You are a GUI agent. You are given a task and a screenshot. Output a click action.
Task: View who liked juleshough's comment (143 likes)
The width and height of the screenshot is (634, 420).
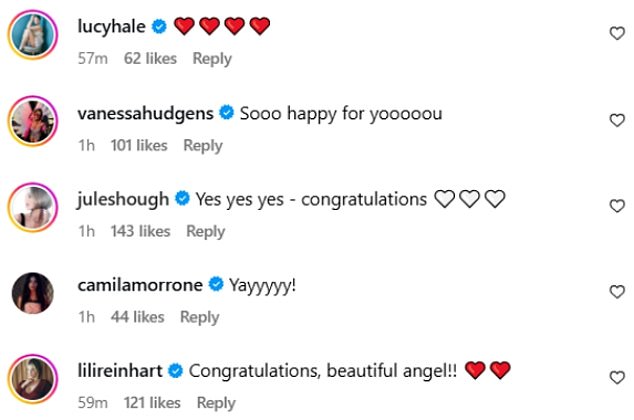[140, 231]
